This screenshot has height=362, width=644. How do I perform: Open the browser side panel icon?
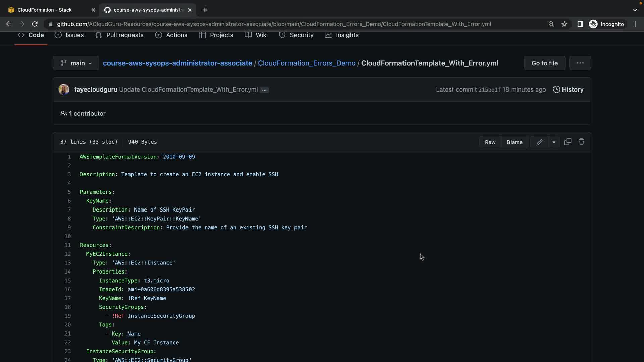pyautogui.click(x=580, y=24)
